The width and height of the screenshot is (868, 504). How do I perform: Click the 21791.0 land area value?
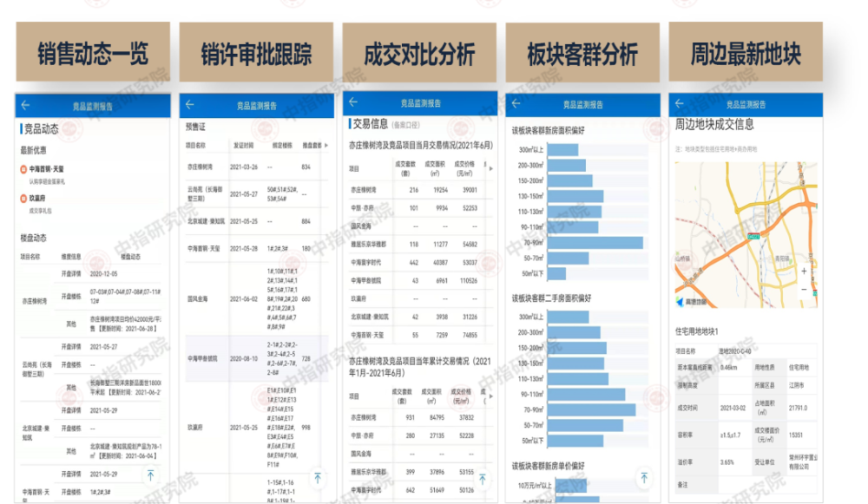798,408
